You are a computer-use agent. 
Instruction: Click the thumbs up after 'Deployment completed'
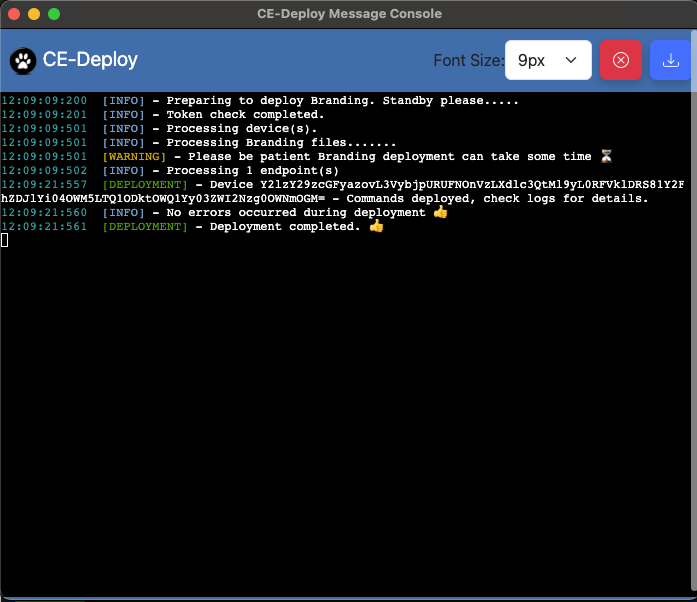pyautogui.click(x=376, y=227)
